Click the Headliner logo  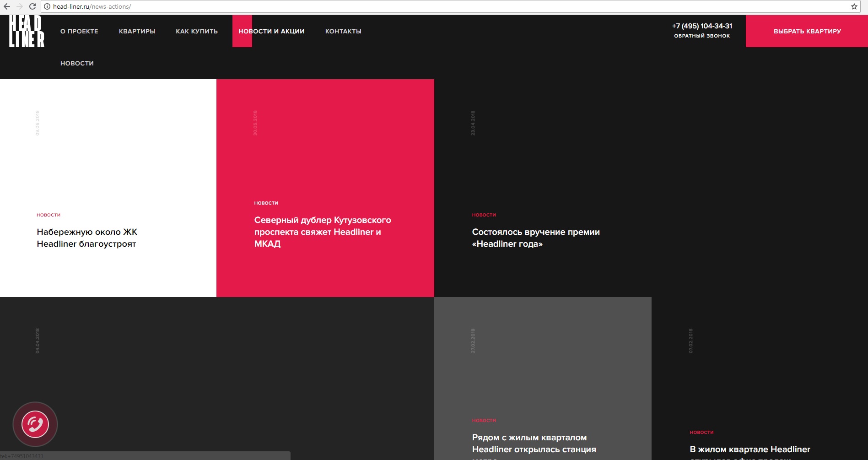pos(27,31)
